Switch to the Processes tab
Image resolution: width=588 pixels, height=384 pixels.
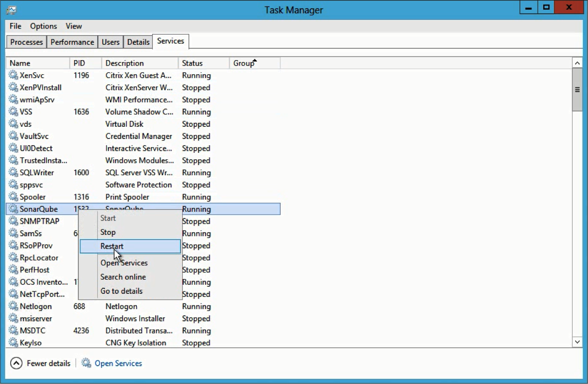coord(26,42)
